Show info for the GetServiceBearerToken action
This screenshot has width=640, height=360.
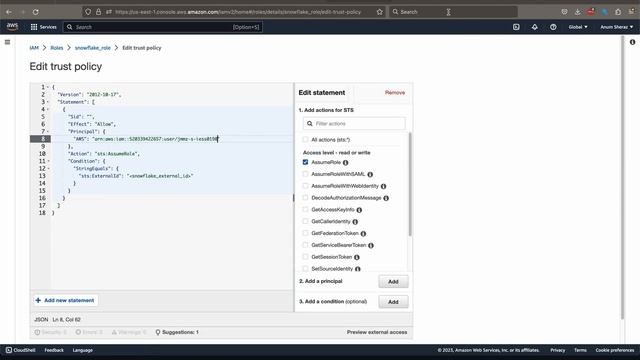(371, 245)
